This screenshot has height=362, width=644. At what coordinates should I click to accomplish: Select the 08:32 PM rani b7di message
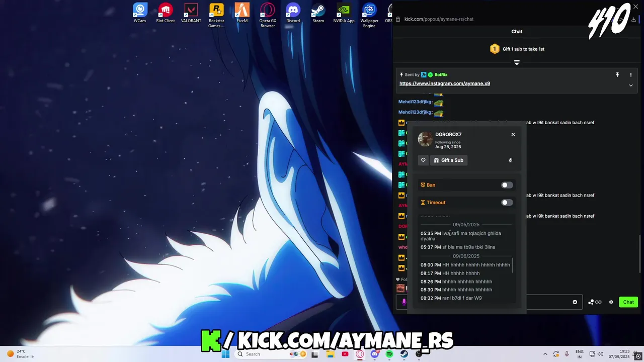coord(451,298)
